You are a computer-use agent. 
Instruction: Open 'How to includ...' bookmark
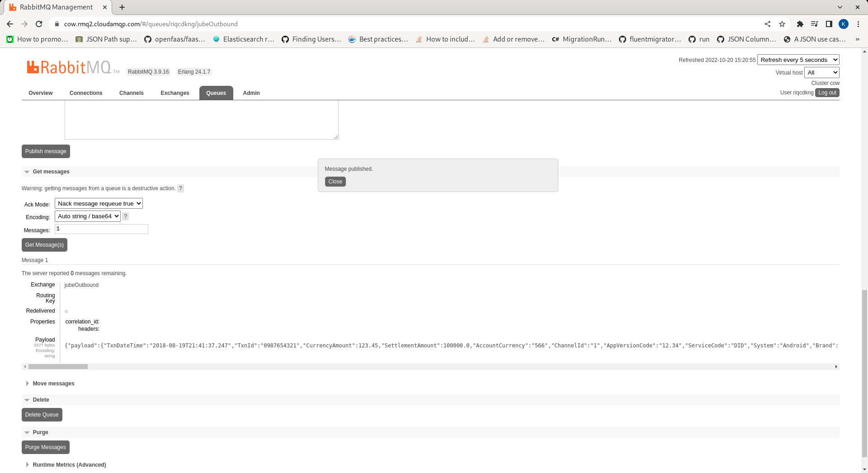[445, 39]
